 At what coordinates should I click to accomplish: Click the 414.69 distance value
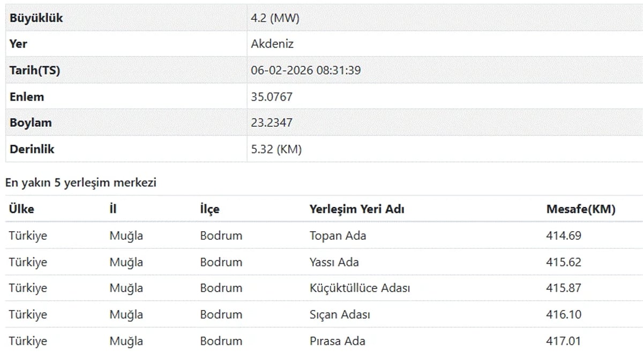(x=564, y=236)
